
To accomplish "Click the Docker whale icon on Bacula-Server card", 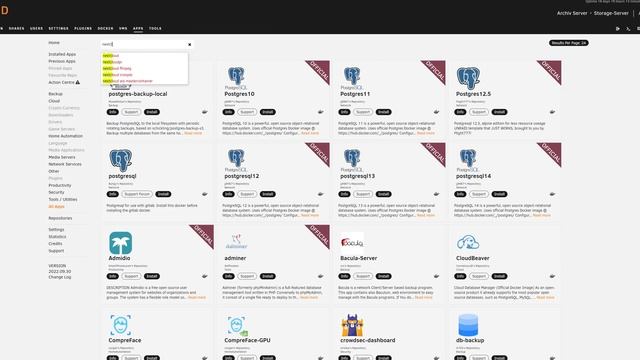I will click(436, 276).
